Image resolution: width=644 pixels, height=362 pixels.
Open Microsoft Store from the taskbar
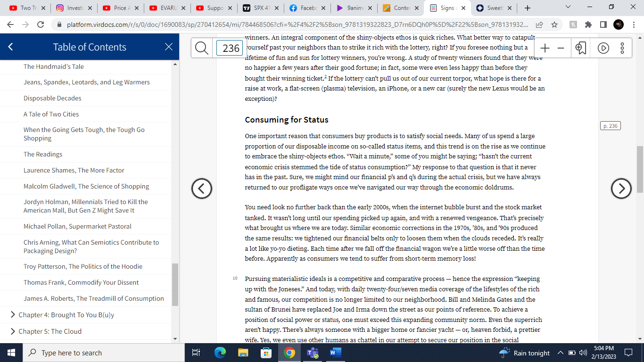(x=266, y=353)
